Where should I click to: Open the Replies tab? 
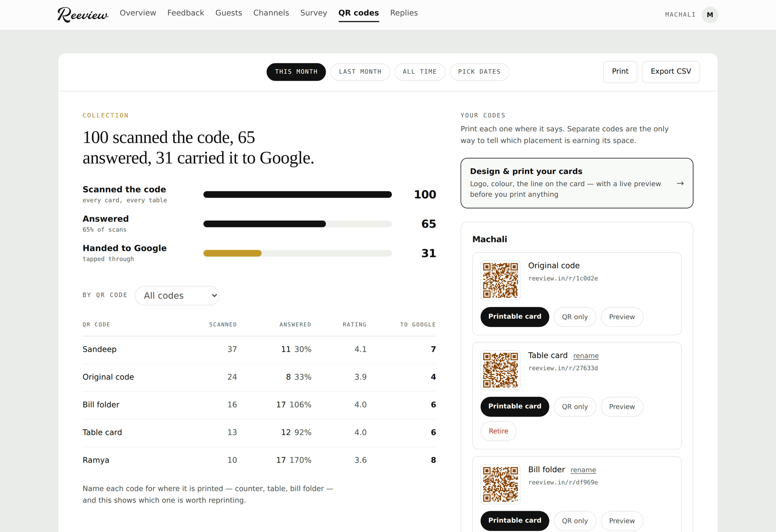coord(404,13)
